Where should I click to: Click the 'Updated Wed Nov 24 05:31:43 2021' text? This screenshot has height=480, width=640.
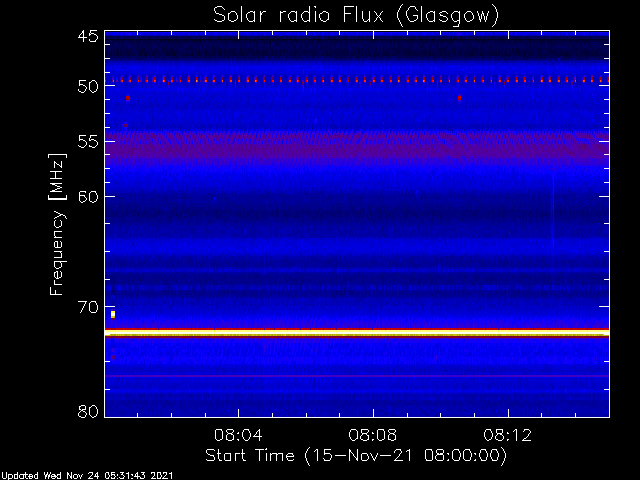point(87,476)
